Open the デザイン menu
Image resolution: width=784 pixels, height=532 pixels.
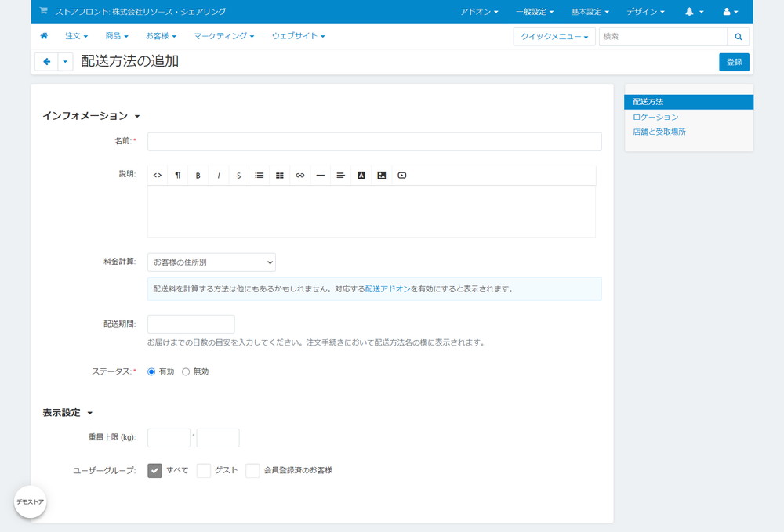point(645,12)
